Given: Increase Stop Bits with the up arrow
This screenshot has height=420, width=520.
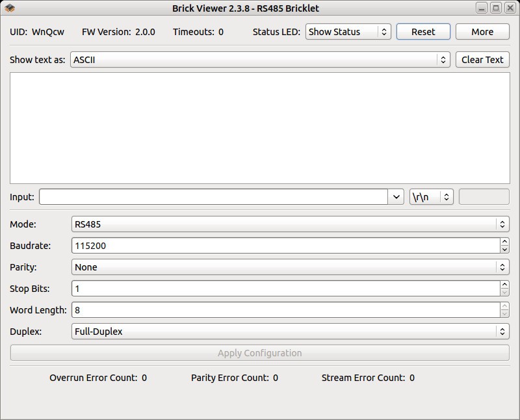Looking at the screenshot, I should [504, 285].
